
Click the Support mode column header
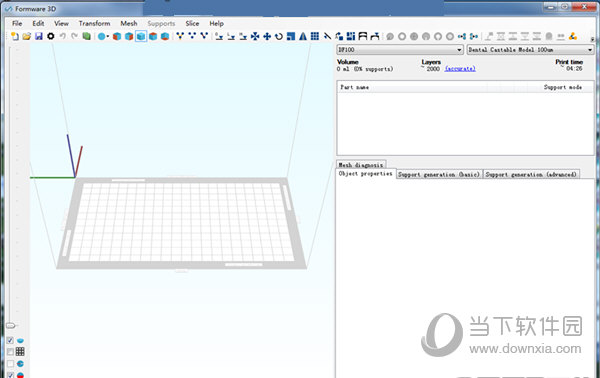pyautogui.click(x=563, y=87)
